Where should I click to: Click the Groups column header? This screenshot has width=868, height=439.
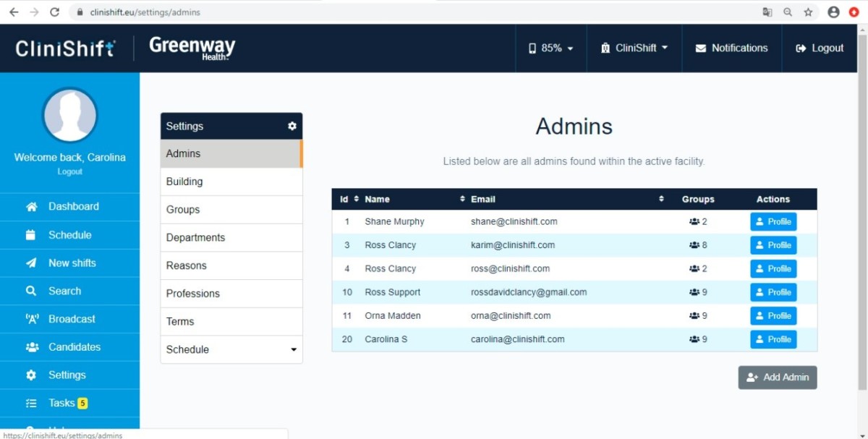coord(698,199)
